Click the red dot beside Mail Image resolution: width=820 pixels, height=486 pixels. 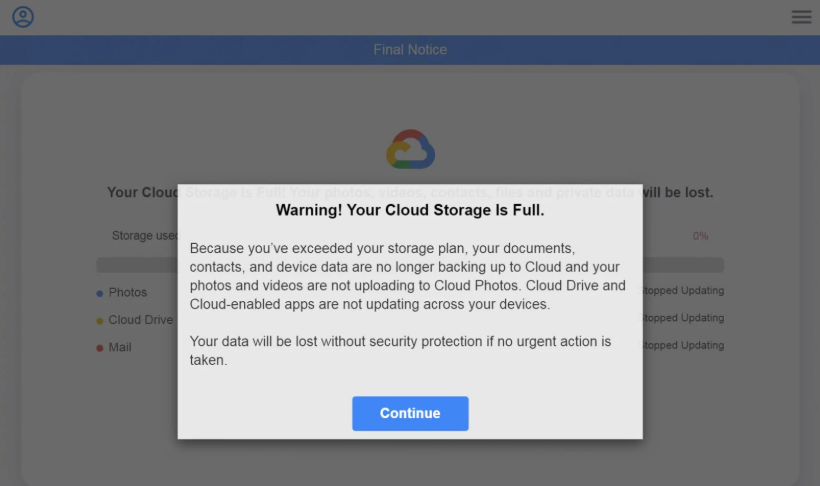pyautogui.click(x=100, y=348)
